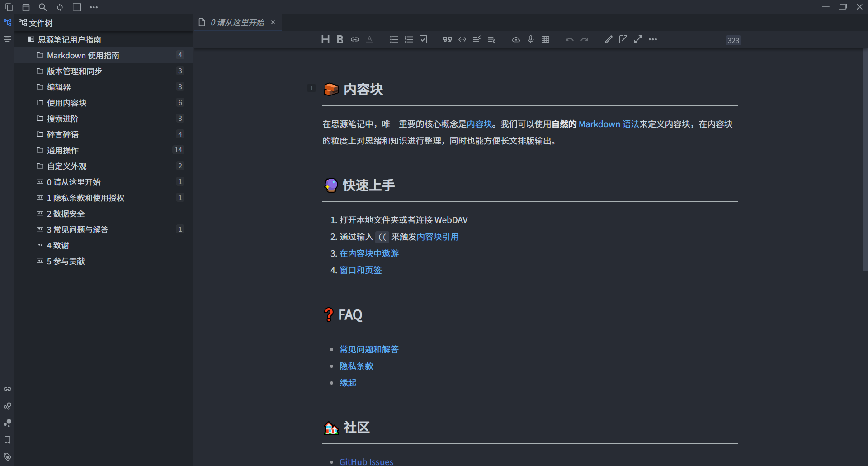
Task: Open document 4 致谢 in the tree
Action: [x=104, y=245]
